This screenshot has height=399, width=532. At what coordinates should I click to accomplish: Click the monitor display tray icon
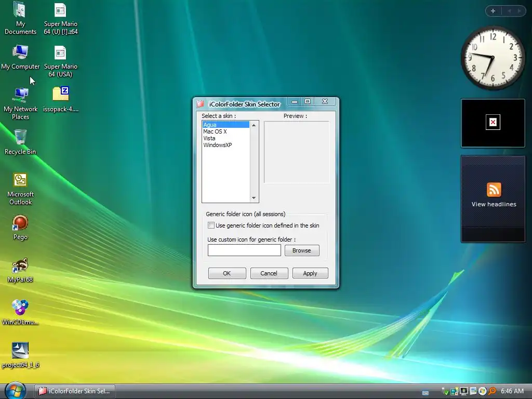click(x=464, y=391)
